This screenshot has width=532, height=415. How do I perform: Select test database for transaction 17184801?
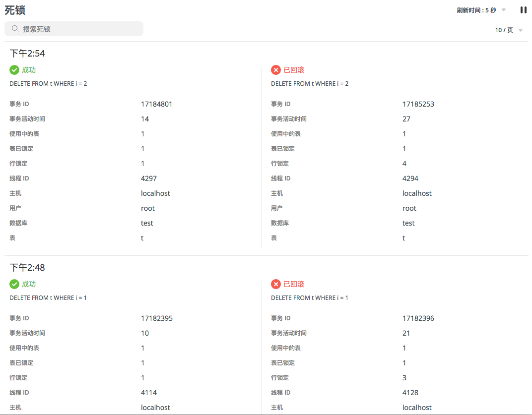point(147,223)
